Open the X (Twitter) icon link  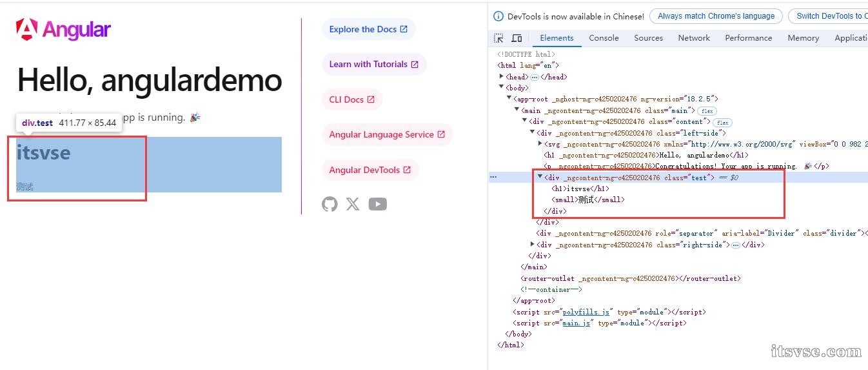[x=353, y=204]
